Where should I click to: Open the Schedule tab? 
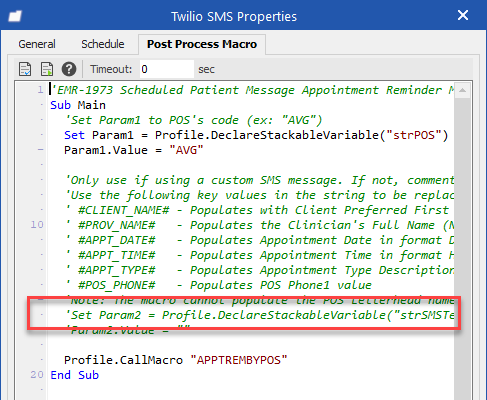tap(103, 44)
